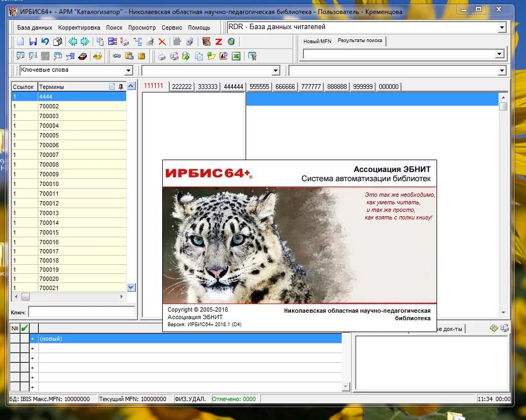Screen dimensions: 526x420
Task: Undo changes with the blue curved arrow
Action: 45,42
